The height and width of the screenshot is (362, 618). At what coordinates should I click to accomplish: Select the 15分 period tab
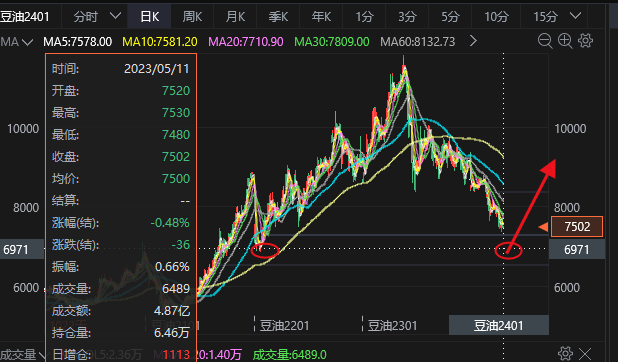(545, 17)
